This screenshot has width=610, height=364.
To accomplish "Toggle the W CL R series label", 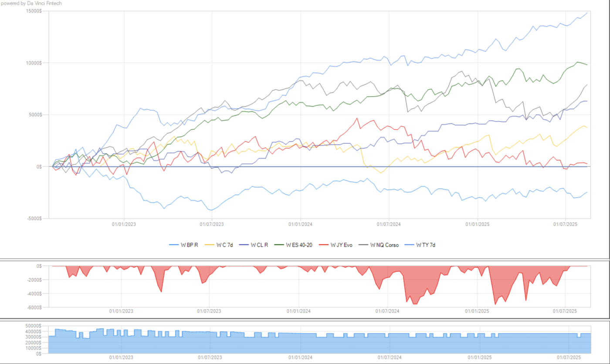I will (260, 245).
